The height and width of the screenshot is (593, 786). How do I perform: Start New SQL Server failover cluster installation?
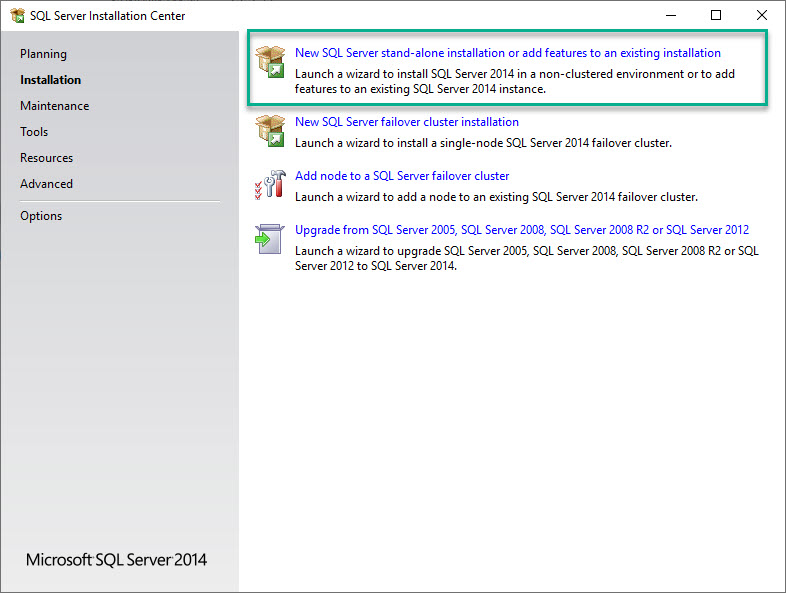407,122
